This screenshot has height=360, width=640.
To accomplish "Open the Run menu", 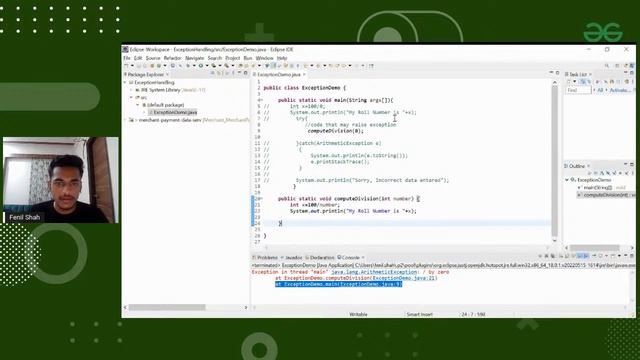I will pos(248,58).
